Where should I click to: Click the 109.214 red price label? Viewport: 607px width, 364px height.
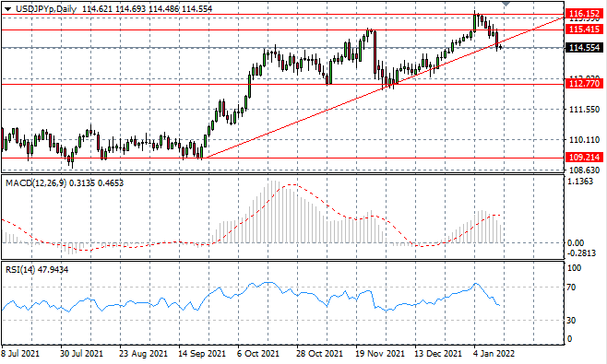click(585, 157)
